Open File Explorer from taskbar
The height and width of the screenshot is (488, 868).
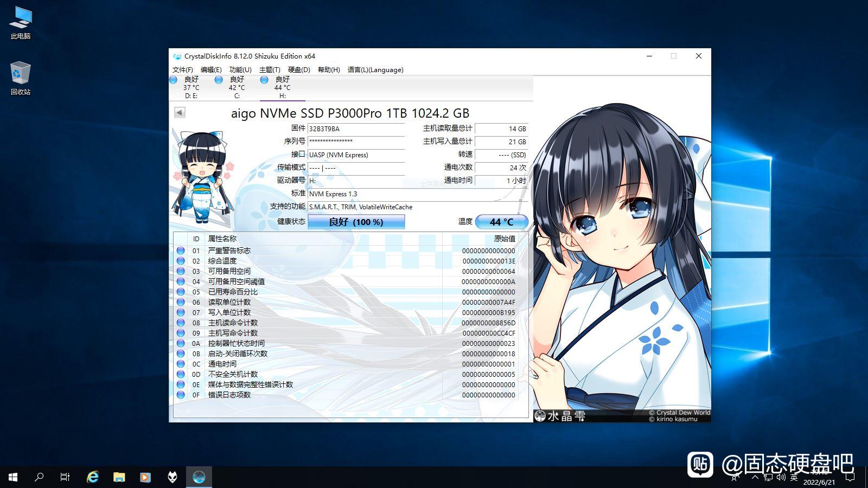(x=119, y=477)
